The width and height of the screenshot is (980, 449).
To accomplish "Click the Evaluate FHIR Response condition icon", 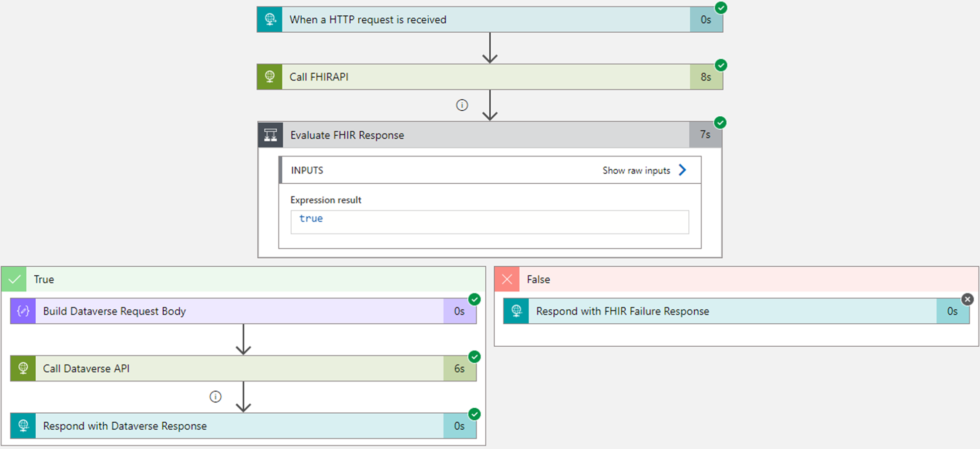I will coord(270,135).
